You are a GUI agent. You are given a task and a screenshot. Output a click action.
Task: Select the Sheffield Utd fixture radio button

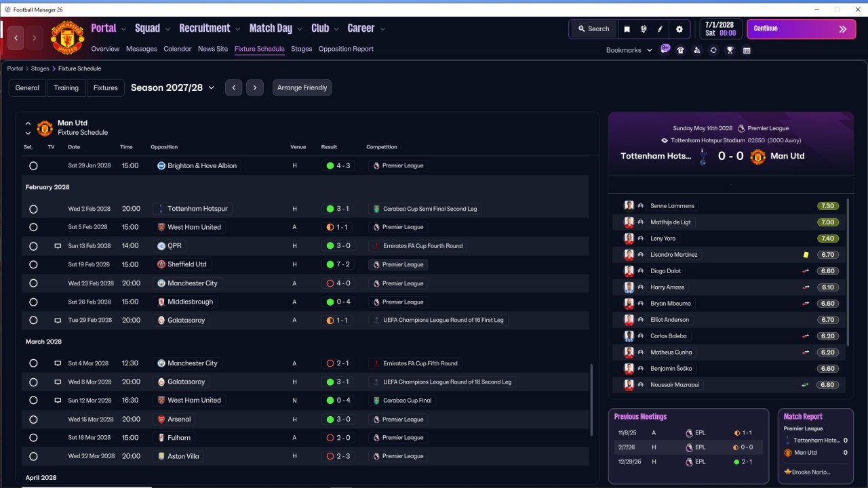(33, 264)
